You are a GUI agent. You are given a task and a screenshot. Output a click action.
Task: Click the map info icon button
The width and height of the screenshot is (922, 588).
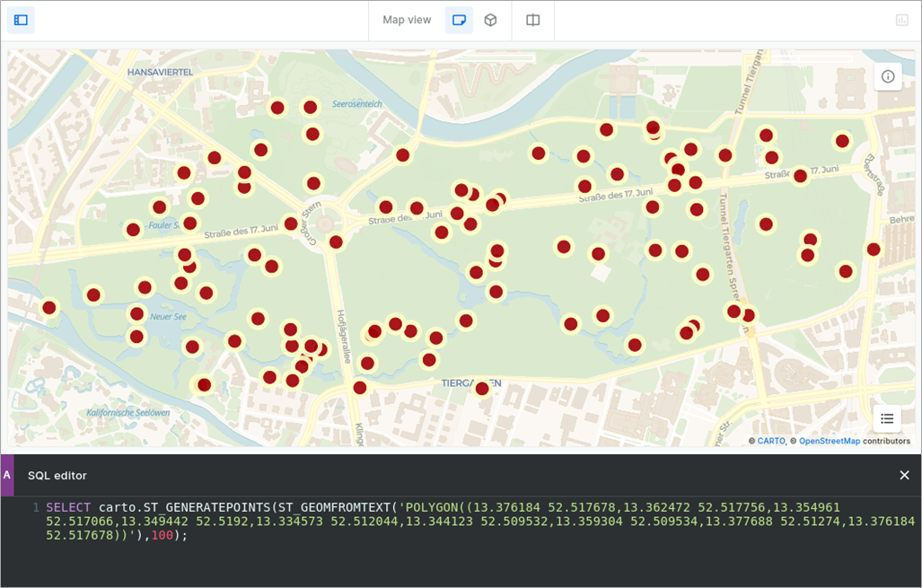point(887,76)
